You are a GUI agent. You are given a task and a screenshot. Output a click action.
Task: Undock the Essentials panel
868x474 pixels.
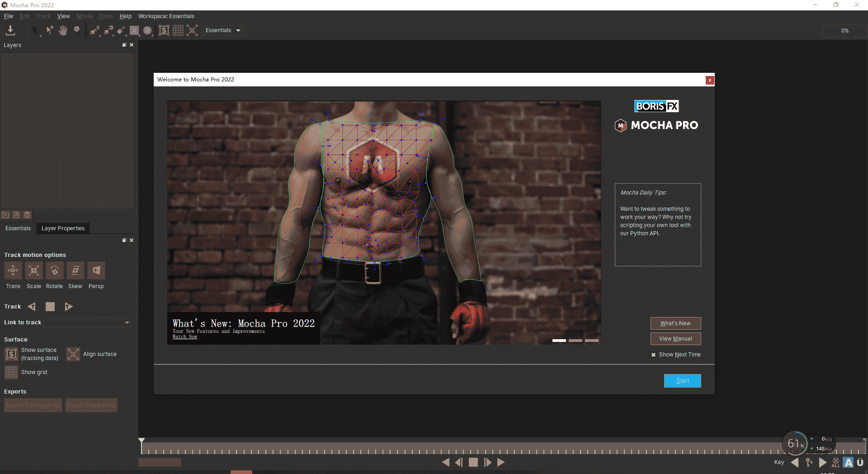tap(124, 240)
